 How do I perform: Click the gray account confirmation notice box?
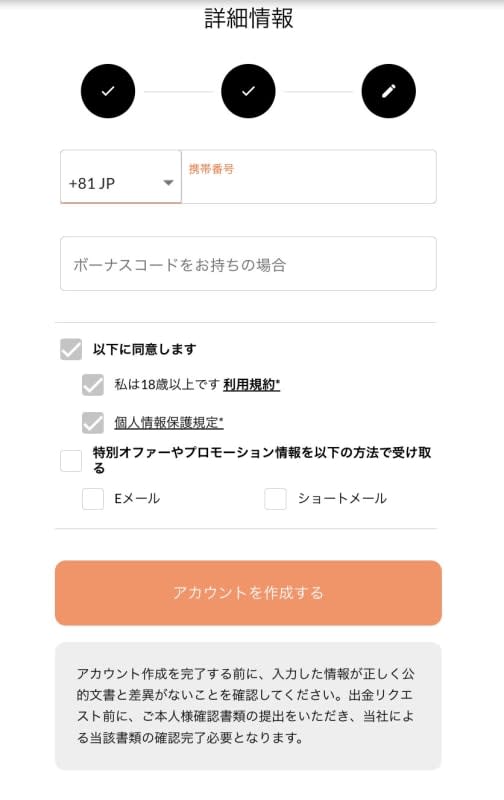[x=248, y=706]
